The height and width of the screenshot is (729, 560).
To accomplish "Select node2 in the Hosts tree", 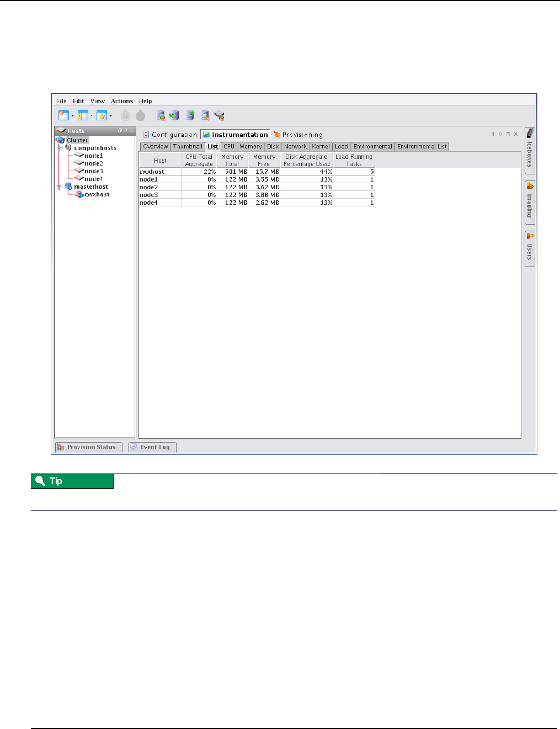I will pyautogui.click(x=94, y=163).
